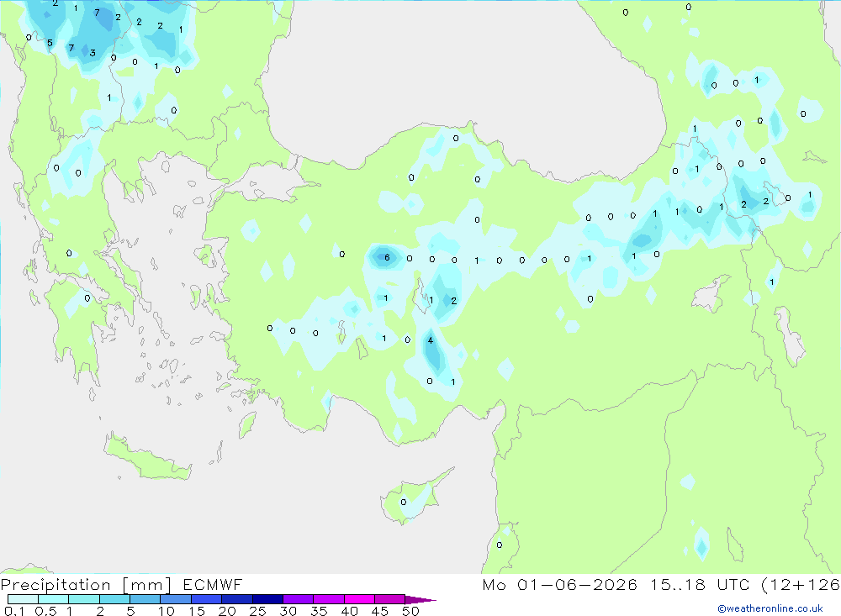Image resolution: width=841 pixels, height=616 pixels.
Task: Click the map value '4' over southern Turkey
Action: click(430, 340)
